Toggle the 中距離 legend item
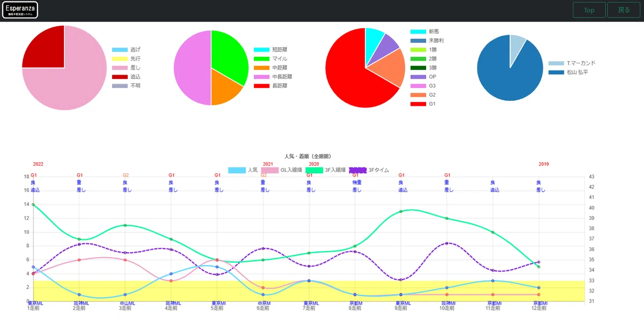 click(270, 68)
